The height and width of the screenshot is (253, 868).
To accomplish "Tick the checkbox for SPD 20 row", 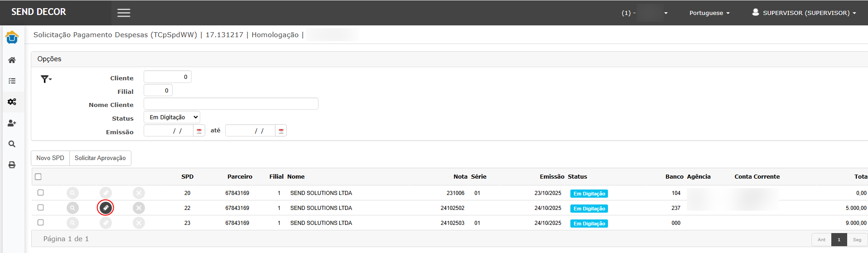I will point(40,193).
